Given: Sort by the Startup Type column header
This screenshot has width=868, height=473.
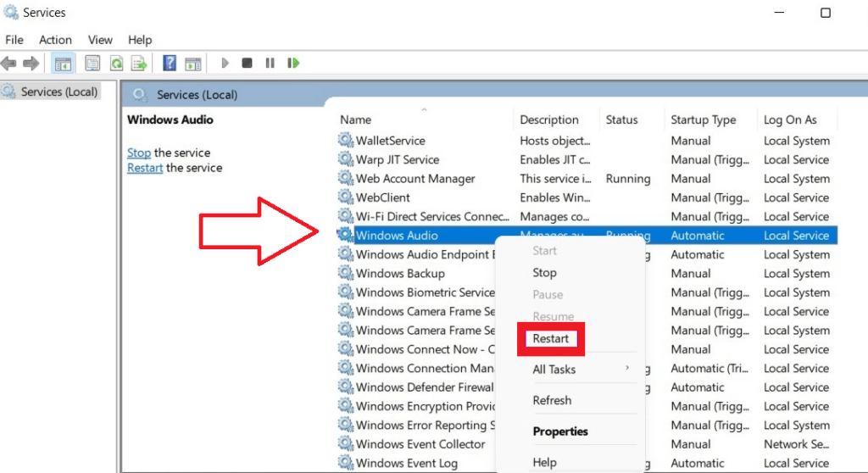Looking at the screenshot, I should coord(703,120).
